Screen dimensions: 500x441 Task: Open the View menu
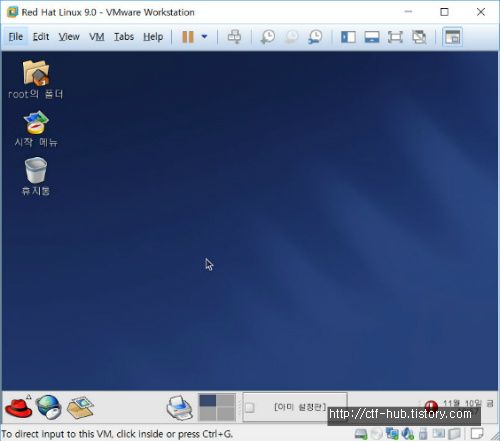click(x=69, y=37)
